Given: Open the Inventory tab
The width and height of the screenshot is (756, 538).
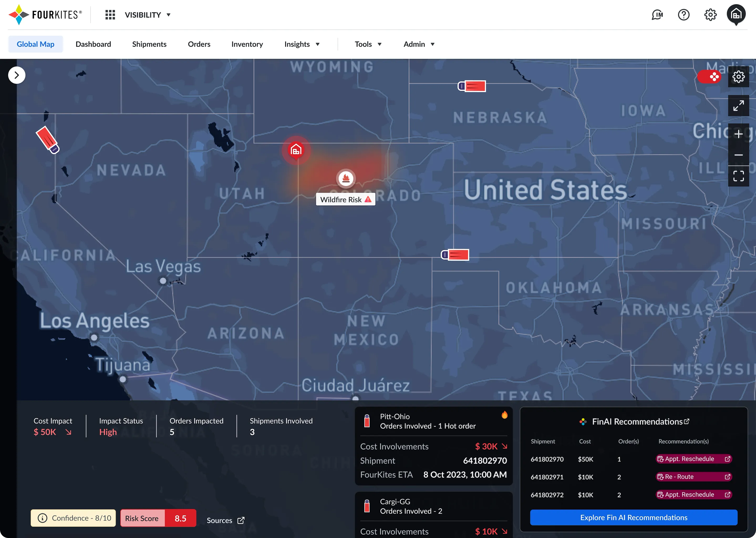Looking at the screenshot, I should [x=247, y=44].
